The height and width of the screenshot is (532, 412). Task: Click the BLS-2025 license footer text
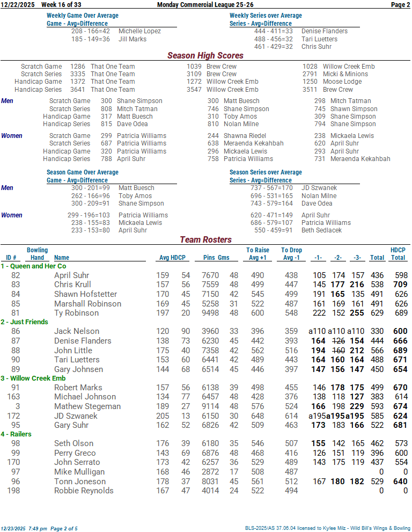328,528
